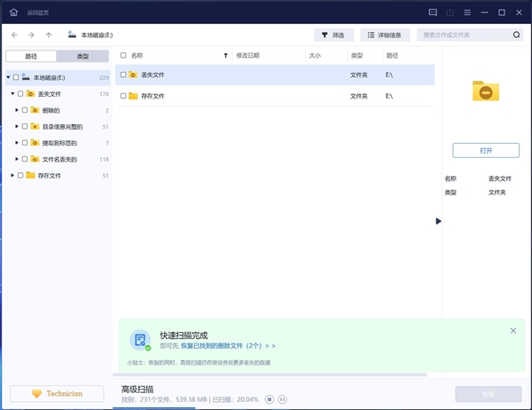
Task: Collapse the 本地磁盘(E:) tree node
Action: click(8, 77)
